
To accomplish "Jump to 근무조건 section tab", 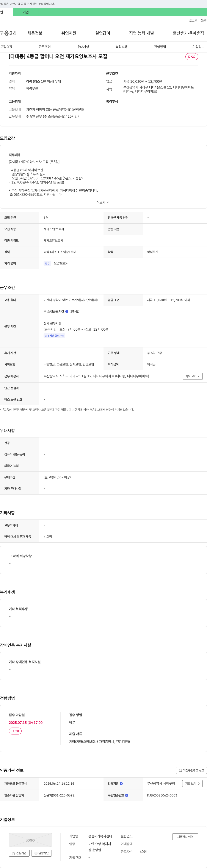I will (44, 47).
